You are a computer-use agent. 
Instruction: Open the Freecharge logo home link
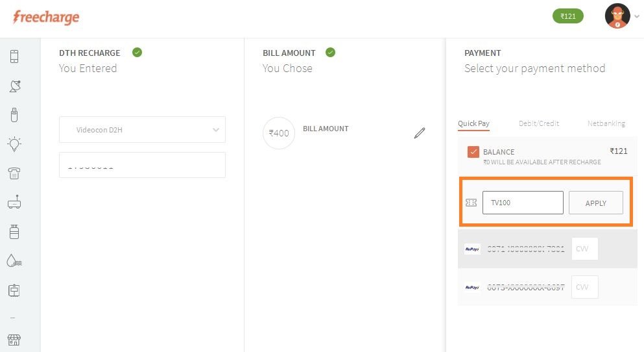pos(46,18)
